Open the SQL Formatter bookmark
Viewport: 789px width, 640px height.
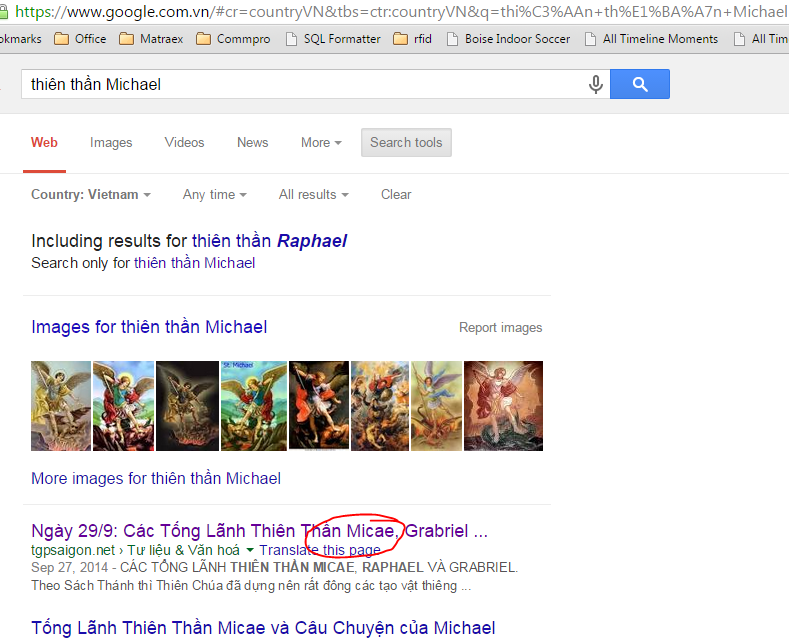pyautogui.click(x=333, y=39)
